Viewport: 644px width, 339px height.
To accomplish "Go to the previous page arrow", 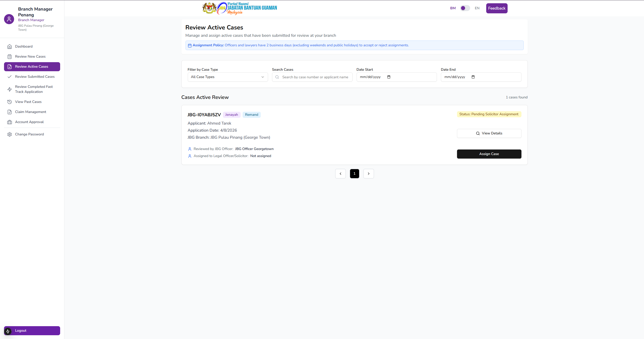I will pos(340,174).
